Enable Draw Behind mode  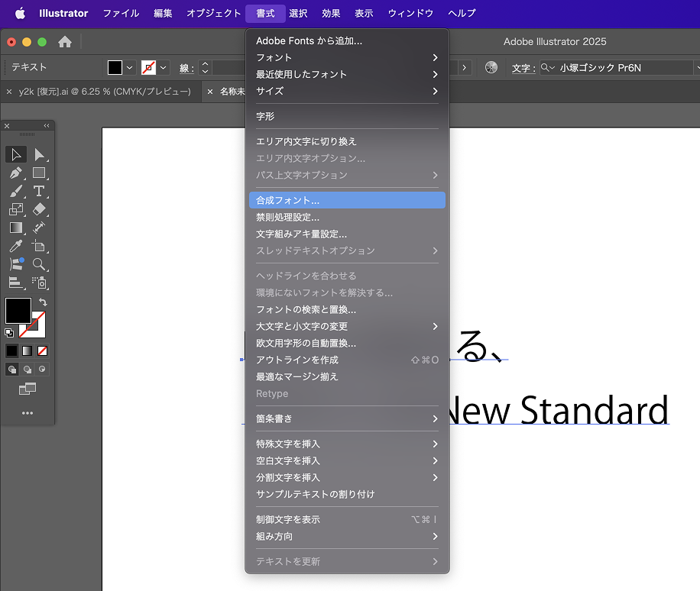click(28, 370)
